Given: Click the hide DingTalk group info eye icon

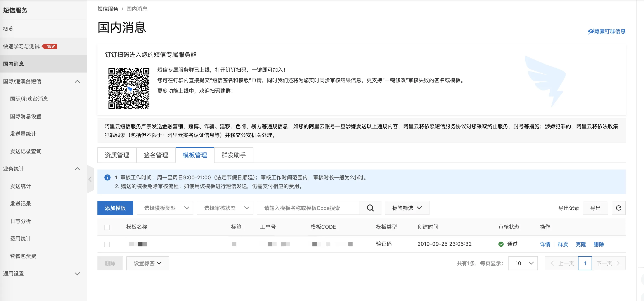Looking at the screenshot, I should click(590, 31).
